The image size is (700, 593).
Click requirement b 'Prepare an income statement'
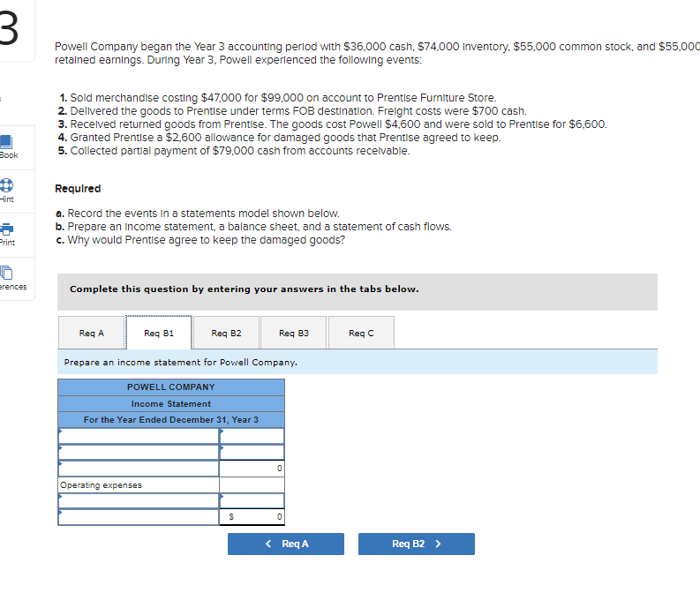coord(253,227)
